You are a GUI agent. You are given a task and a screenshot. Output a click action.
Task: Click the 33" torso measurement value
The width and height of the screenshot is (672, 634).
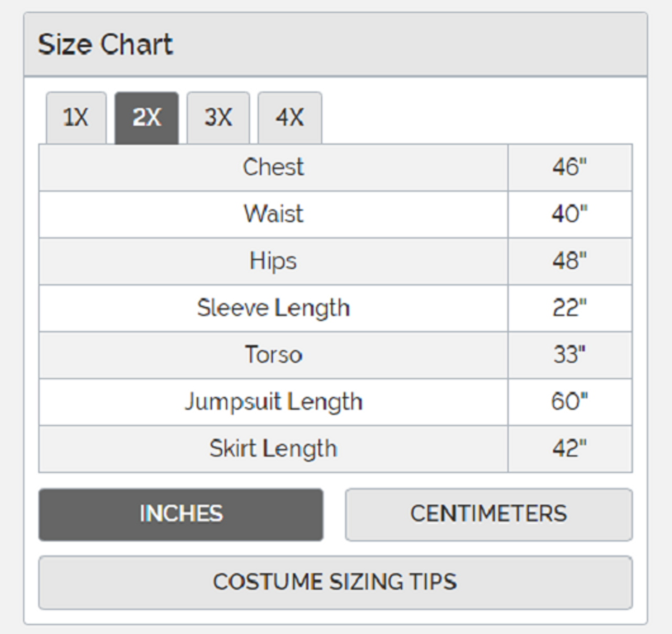(x=570, y=355)
